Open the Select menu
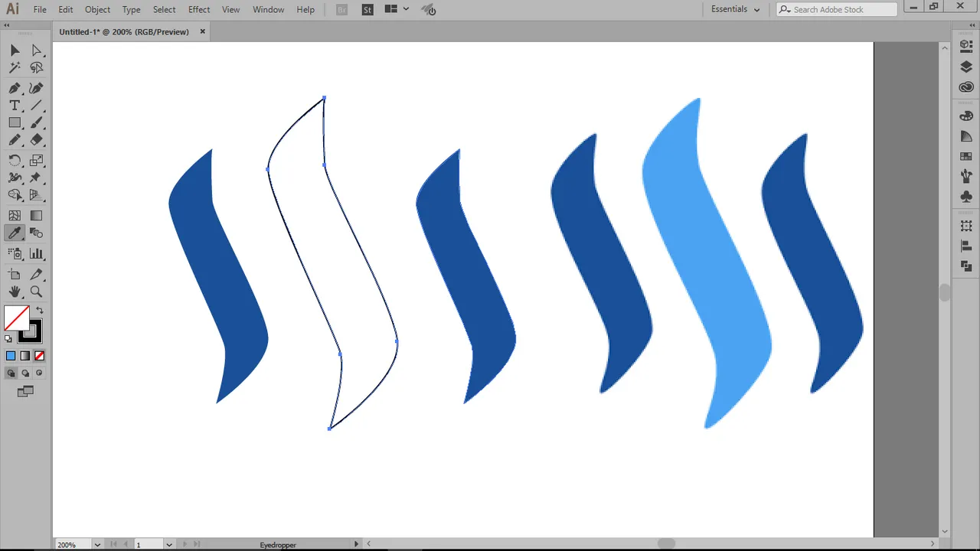Screen dimensions: 980x551 coord(165,9)
